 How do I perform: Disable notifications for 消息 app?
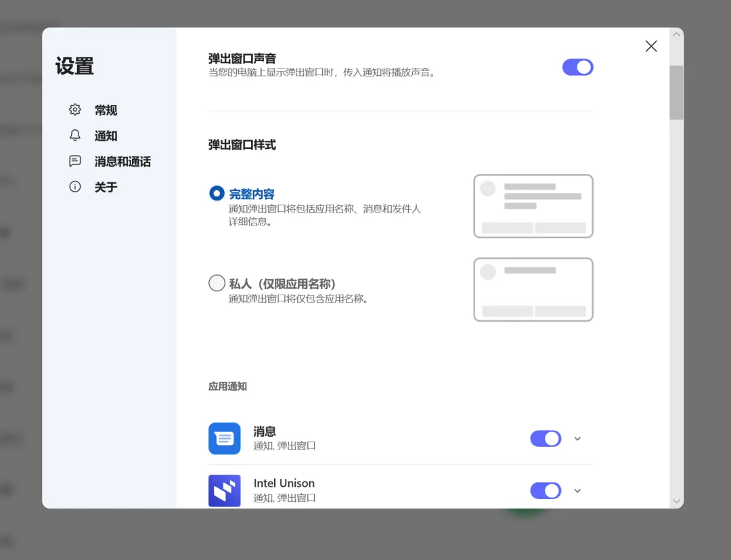(546, 438)
